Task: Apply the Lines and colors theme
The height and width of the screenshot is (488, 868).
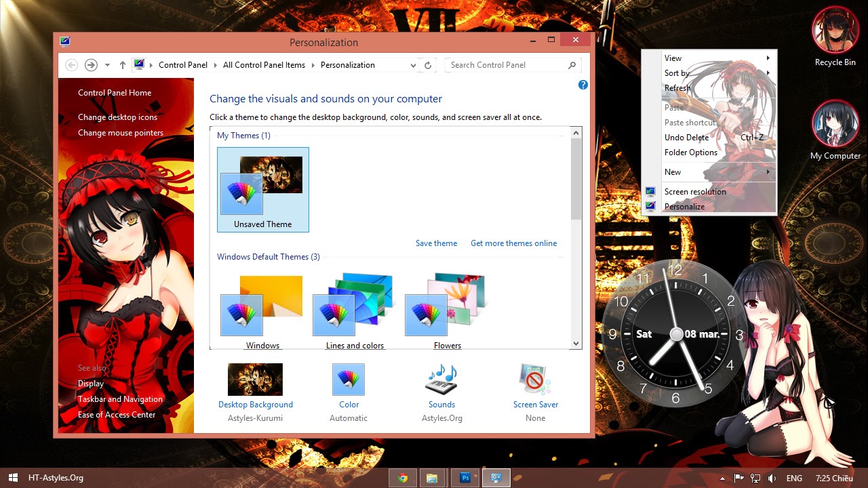Action: pos(355,310)
